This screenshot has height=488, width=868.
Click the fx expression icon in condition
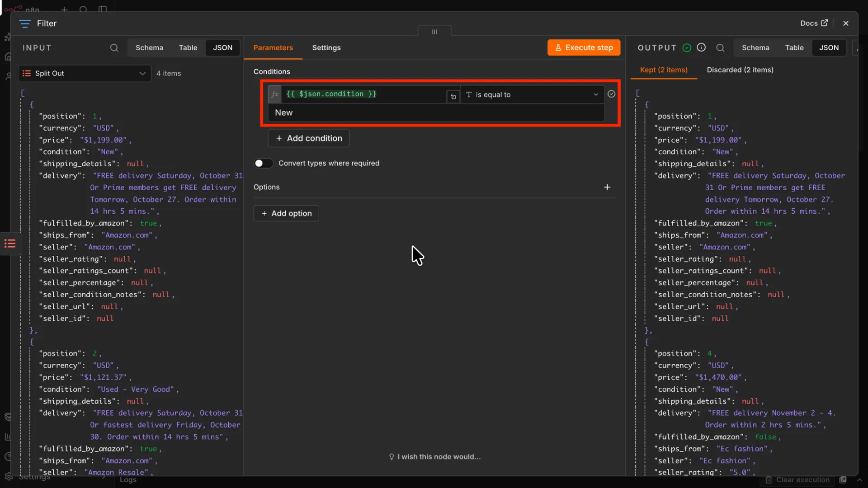coord(275,94)
